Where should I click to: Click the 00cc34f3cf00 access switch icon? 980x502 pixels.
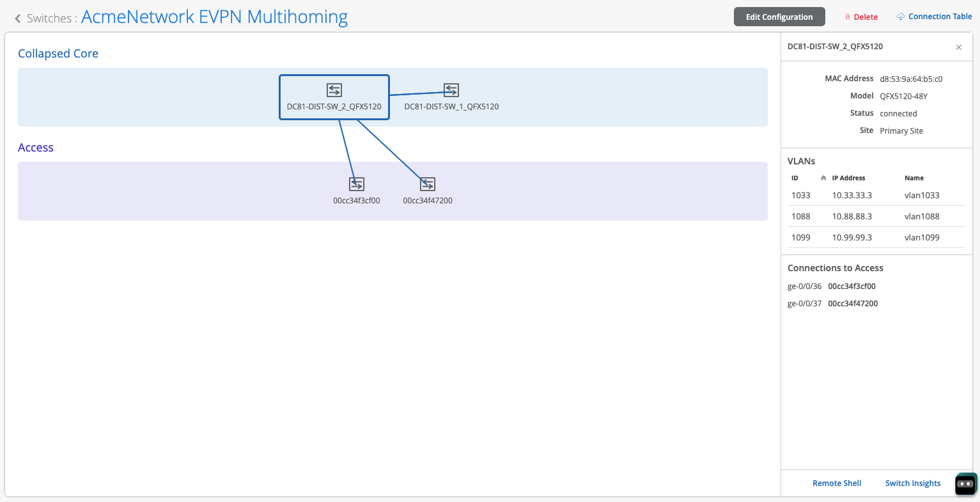pyautogui.click(x=357, y=184)
